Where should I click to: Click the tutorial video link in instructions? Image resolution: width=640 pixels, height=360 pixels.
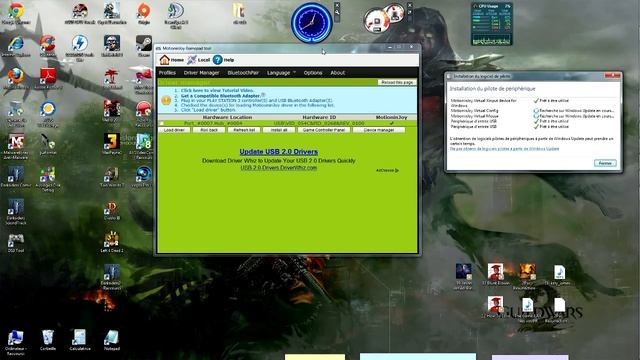[x=217, y=90]
